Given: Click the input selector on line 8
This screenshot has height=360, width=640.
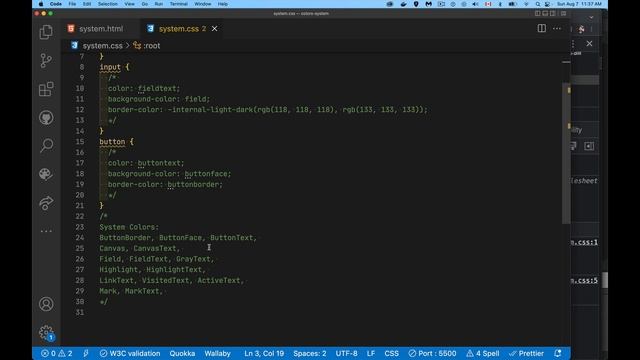Looking at the screenshot, I should click(x=110, y=67).
